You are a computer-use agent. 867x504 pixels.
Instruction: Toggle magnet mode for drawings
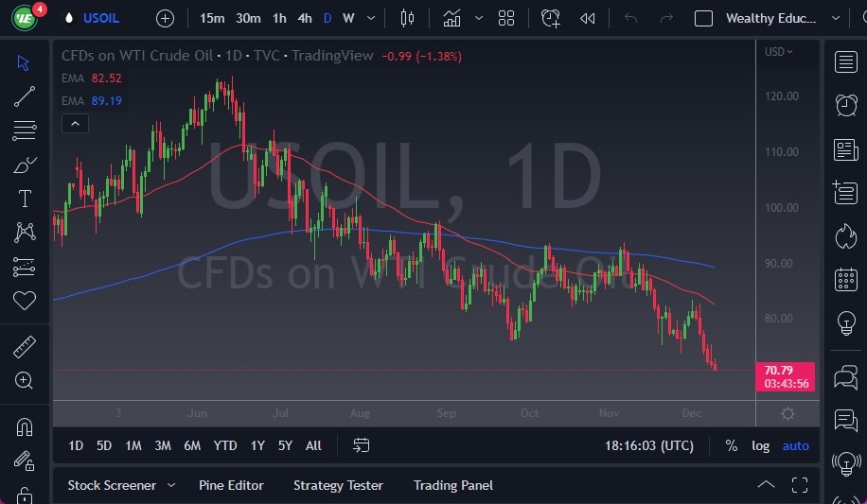[25, 426]
